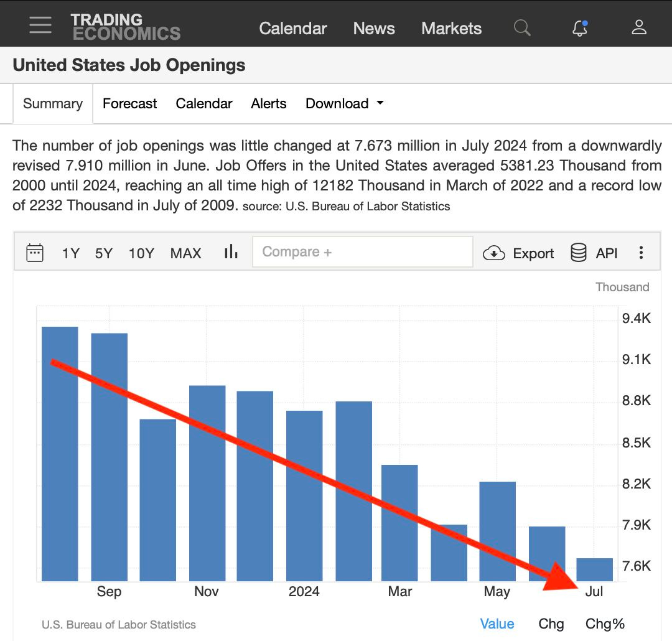Click the Compare + input field
This screenshot has width=672, height=641.
(362, 252)
